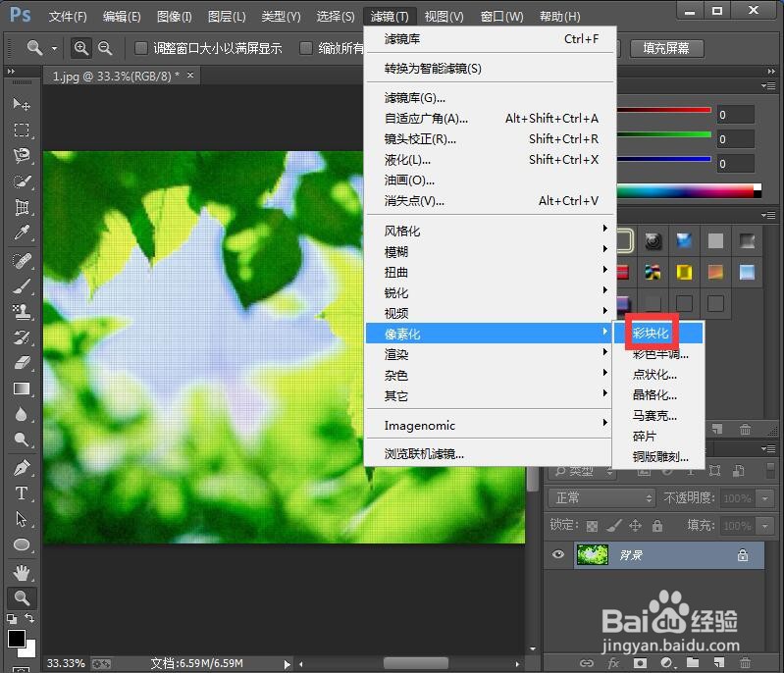Select the Spot Healing Brush tool
The image size is (784, 673).
21,260
